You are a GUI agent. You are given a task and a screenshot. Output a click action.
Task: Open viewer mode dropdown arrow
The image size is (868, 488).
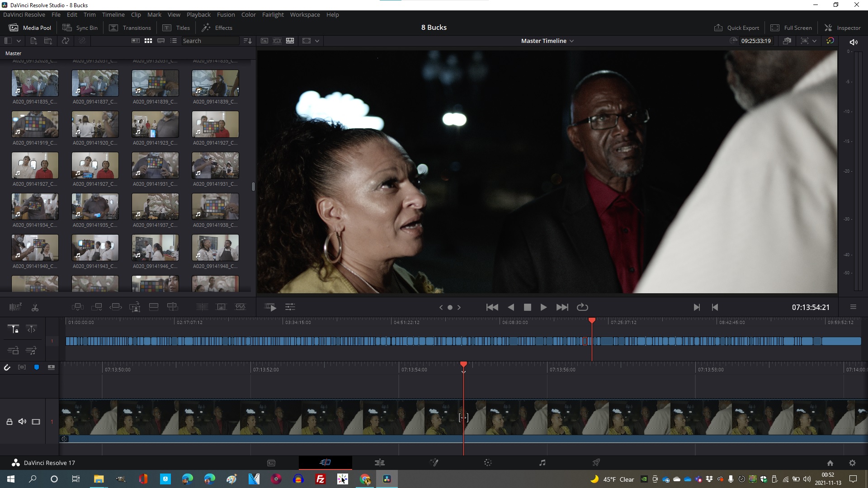coord(317,41)
